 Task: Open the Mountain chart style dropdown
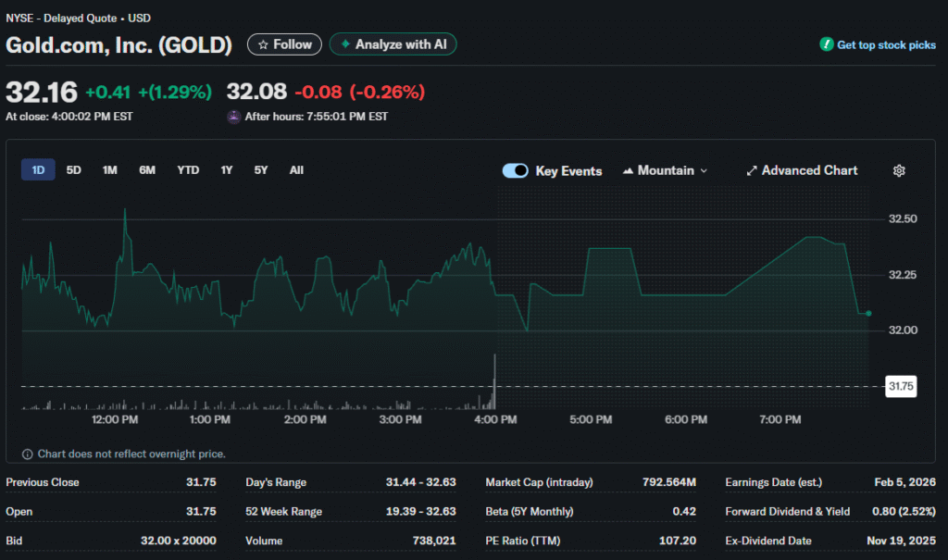pos(666,171)
